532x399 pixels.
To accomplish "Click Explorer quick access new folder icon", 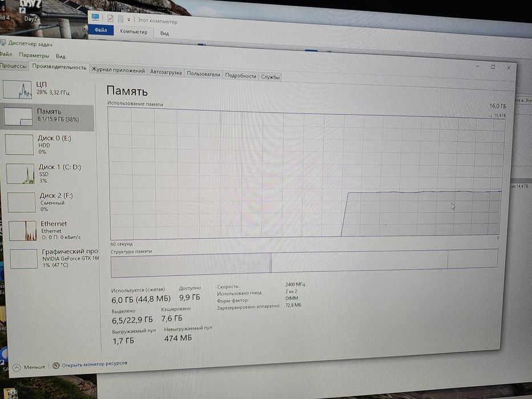I will [120, 19].
